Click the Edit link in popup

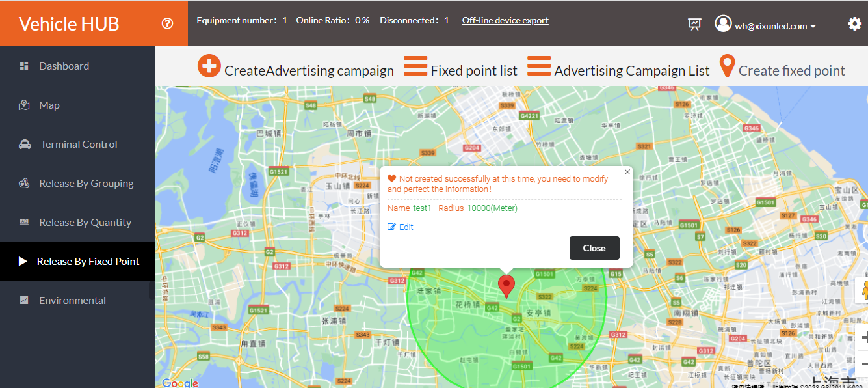pos(401,227)
